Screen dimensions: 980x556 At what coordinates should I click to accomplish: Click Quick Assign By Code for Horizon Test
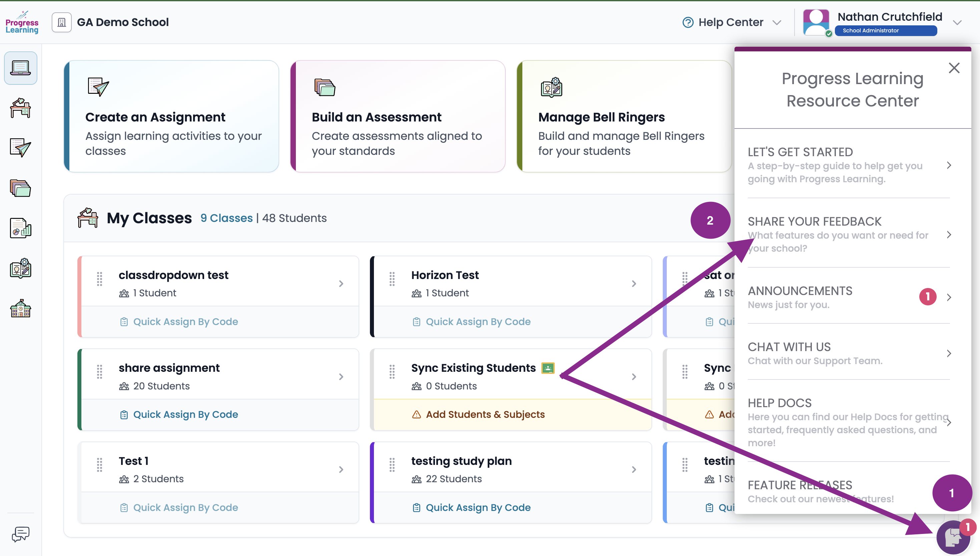pos(471,322)
